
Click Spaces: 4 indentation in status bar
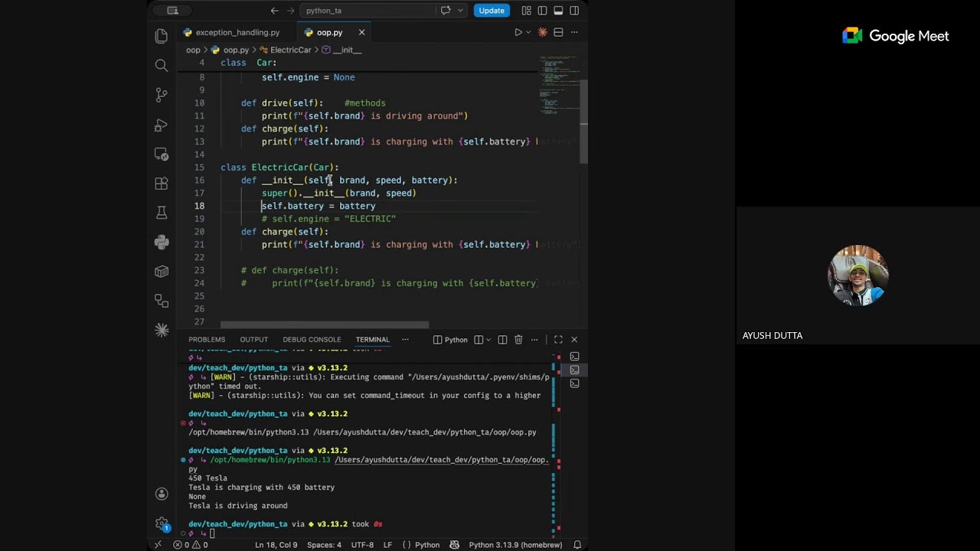click(324, 545)
